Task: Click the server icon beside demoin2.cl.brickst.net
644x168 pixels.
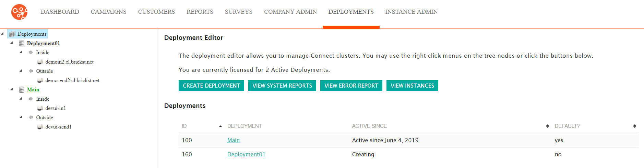Action: [40, 62]
